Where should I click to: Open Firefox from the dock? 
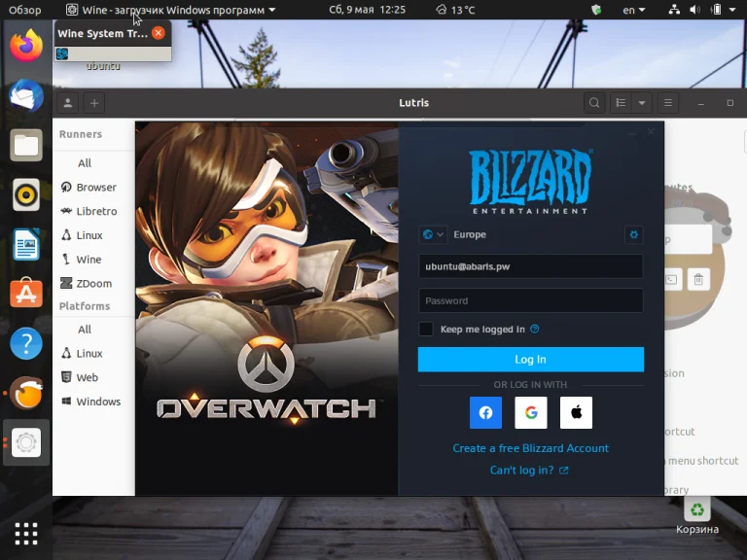tap(26, 46)
